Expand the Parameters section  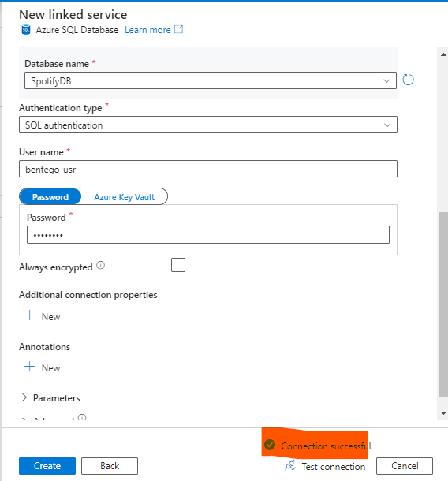(50, 398)
